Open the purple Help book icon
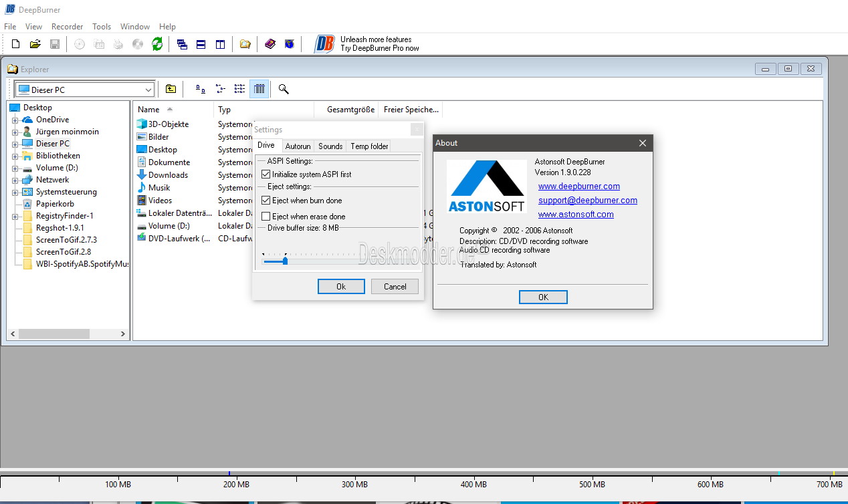Image resolution: width=848 pixels, height=504 pixels. coord(270,44)
